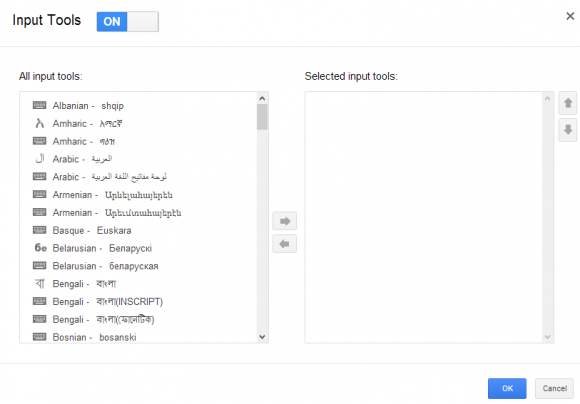Click the blue OK button
Image resolution: width=580 pixels, height=404 pixels.
(507, 388)
